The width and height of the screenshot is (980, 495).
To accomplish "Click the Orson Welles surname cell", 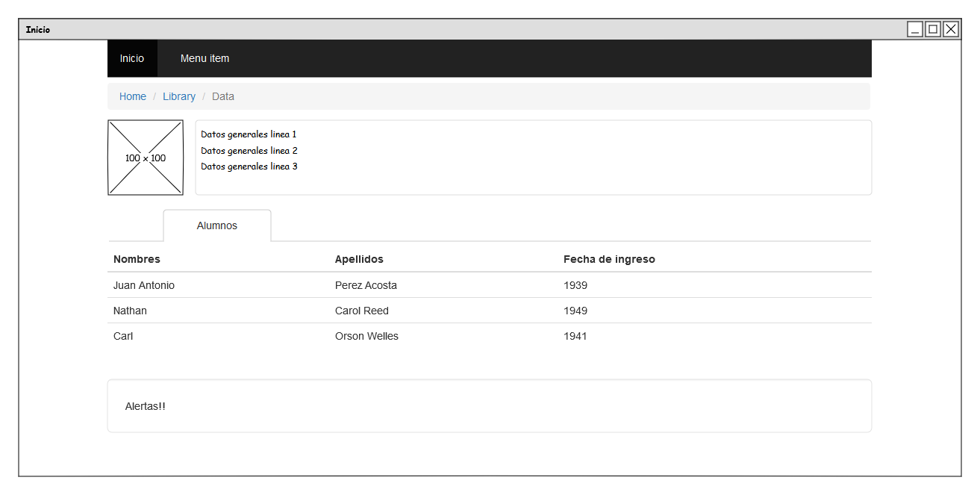I will [366, 336].
